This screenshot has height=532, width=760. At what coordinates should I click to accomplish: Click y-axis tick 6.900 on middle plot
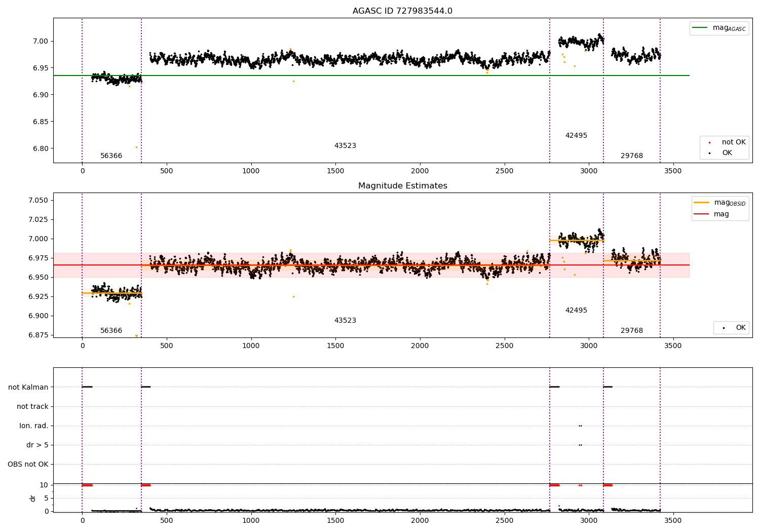38,316
